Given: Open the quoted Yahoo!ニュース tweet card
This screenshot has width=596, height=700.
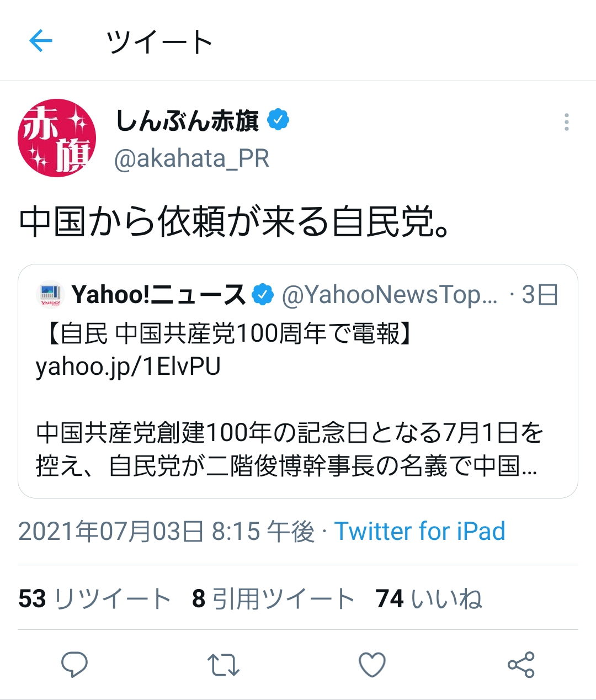Looking at the screenshot, I should click(x=298, y=381).
